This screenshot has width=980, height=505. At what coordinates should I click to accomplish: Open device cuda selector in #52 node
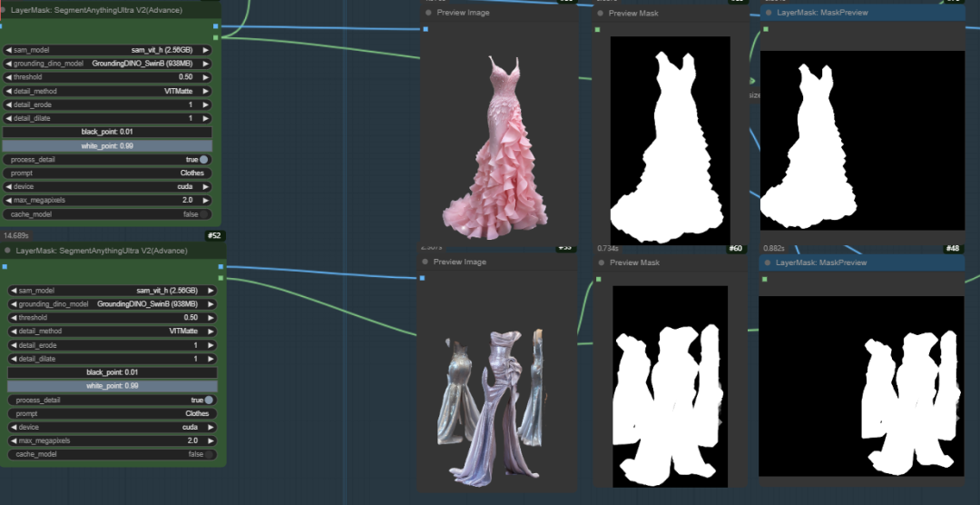click(x=113, y=427)
